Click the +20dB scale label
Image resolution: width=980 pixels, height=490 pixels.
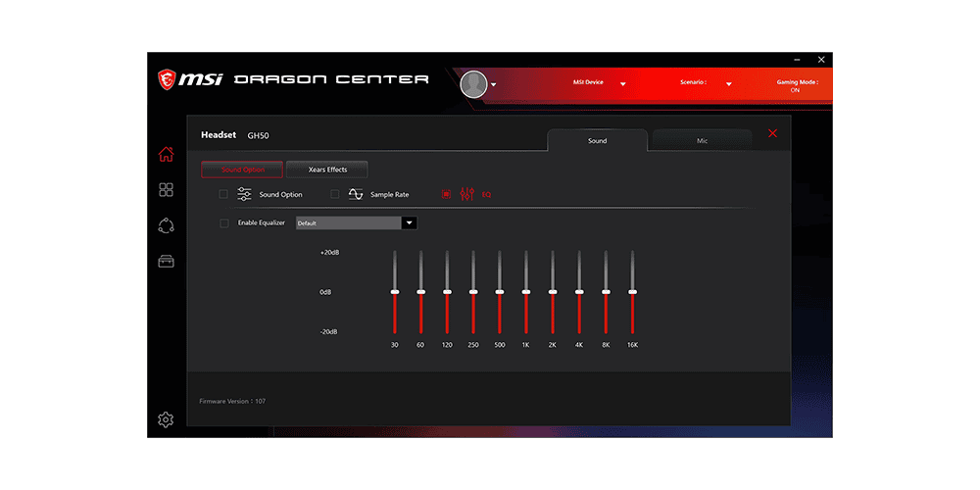pyautogui.click(x=329, y=253)
